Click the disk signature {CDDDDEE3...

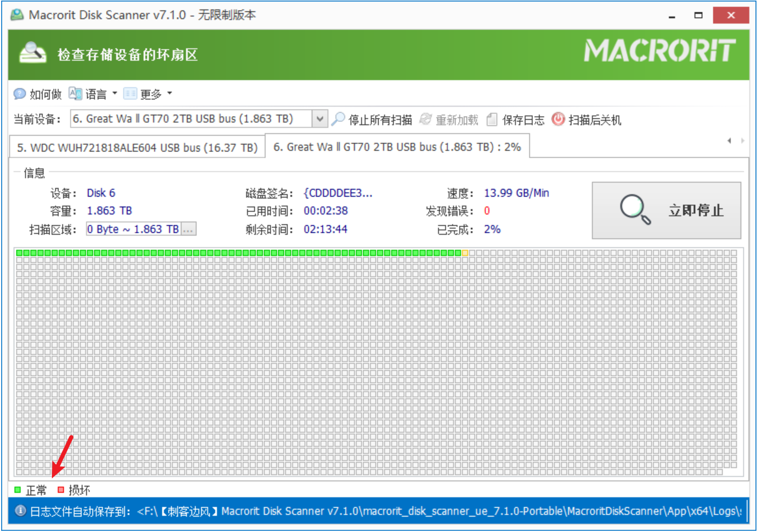coord(338,193)
